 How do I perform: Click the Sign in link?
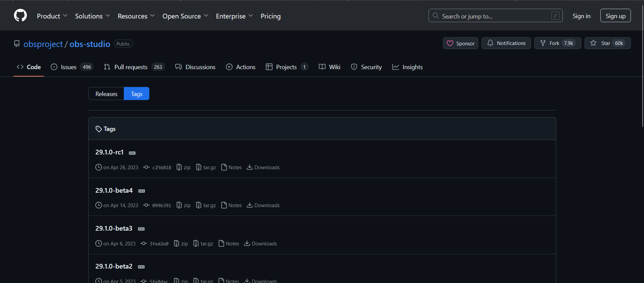coord(581,16)
